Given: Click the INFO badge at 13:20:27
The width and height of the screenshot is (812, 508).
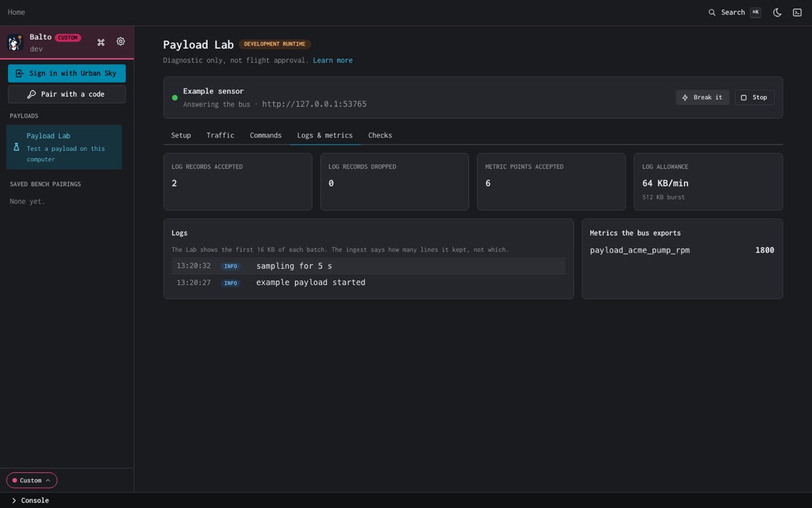Looking at the screenshot, I should [231, 283].
